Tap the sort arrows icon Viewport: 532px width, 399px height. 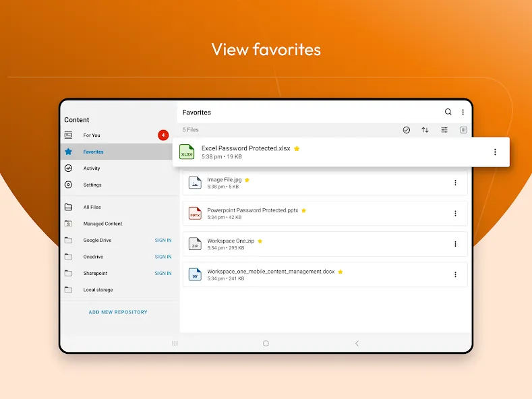tap(425, 130)
